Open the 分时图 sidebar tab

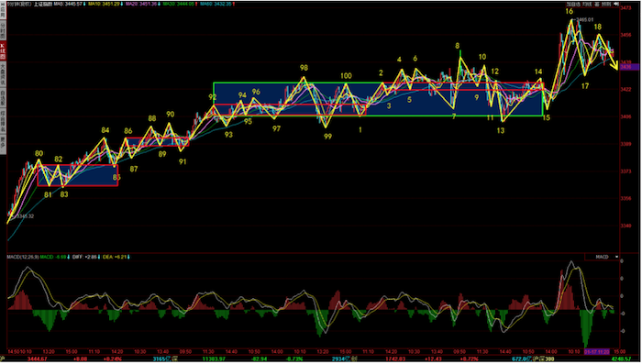click(x=3, y=30)
